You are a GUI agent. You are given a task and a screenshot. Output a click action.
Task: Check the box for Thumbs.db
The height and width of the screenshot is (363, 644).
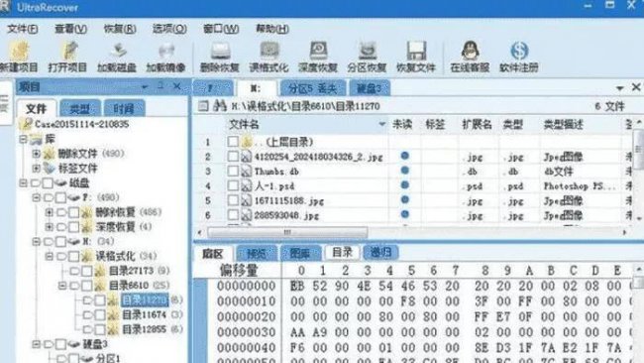233,171
